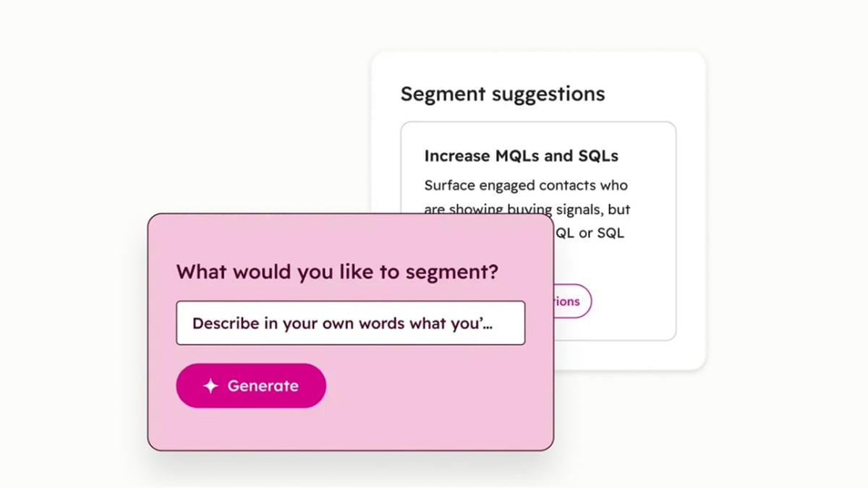The height and width of the screenshot is (488, 868).
Task: Select the Segment suggestions title
Action: click(503, 94)
